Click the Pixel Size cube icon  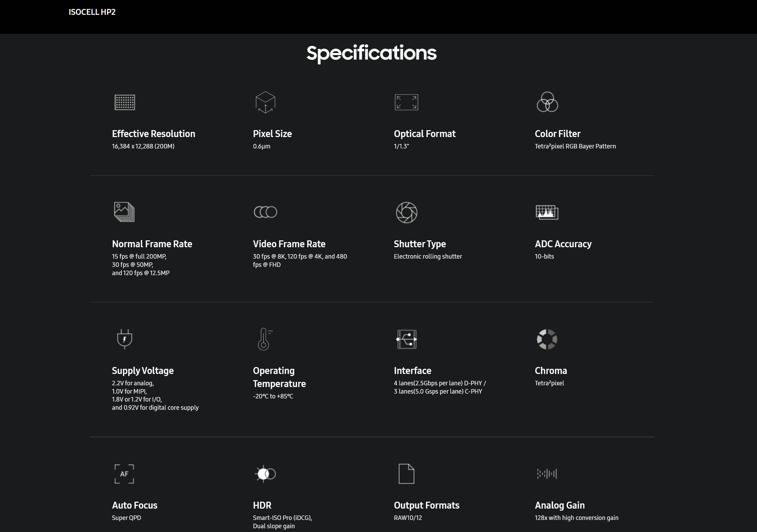point(265,102)
